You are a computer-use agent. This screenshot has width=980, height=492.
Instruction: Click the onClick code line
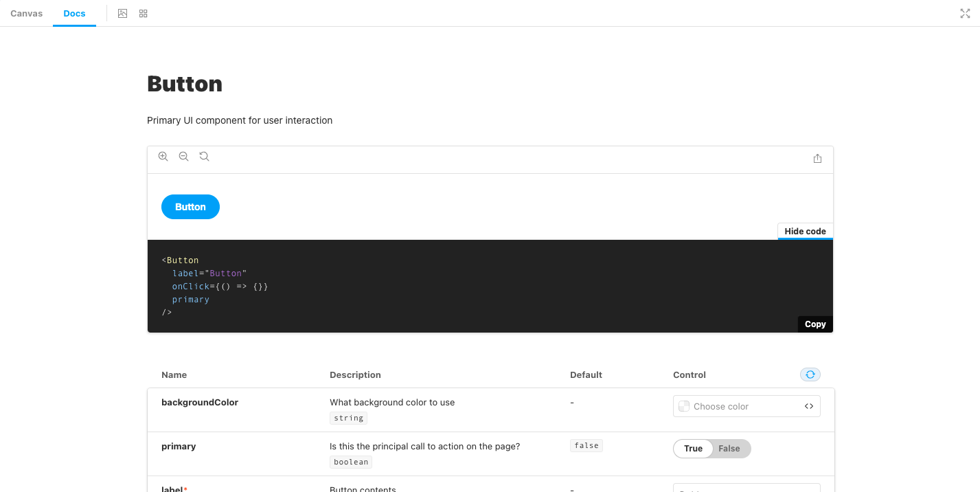[220, 287]
